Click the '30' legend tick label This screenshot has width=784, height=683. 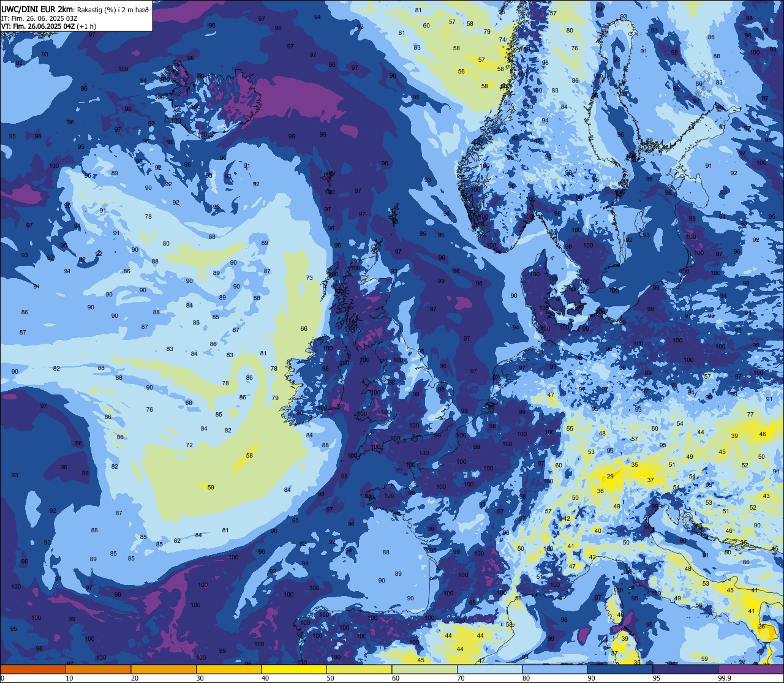(200, 678)
